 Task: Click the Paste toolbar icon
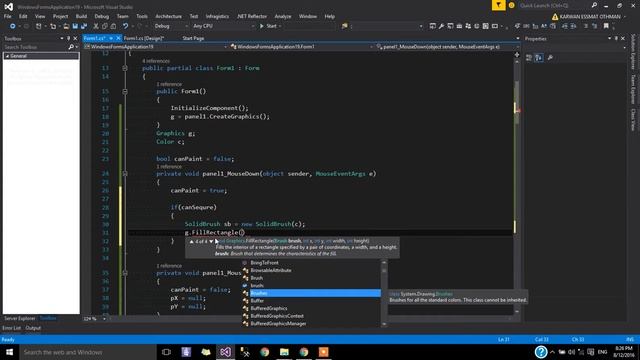click(113, 26)
